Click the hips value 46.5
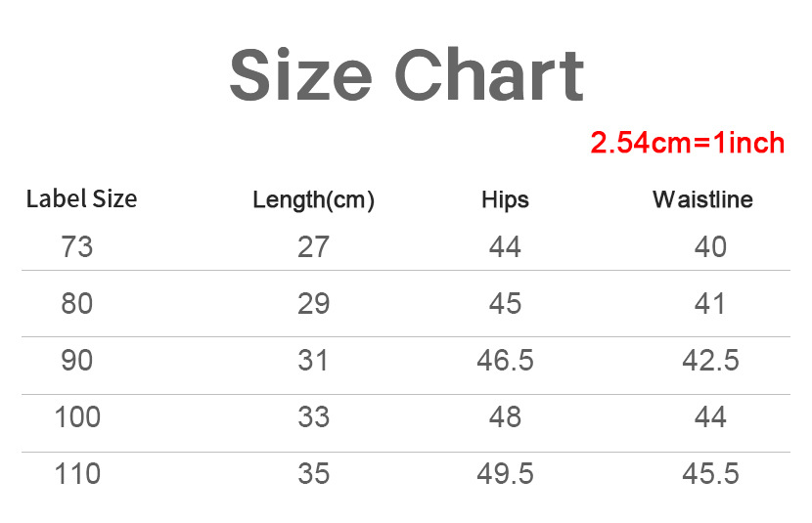 505,361
